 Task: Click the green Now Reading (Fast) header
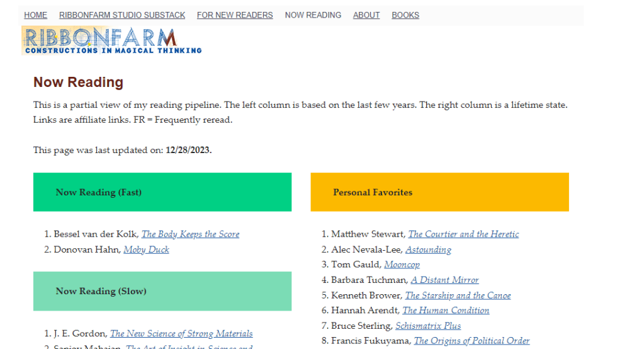click(162, 192)
